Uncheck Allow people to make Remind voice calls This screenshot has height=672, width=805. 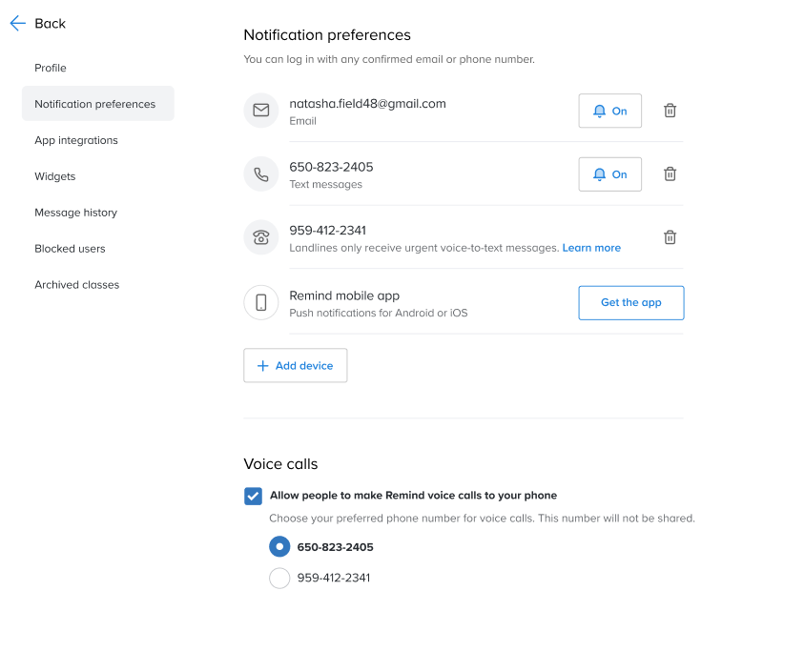(x=253, y=496)
